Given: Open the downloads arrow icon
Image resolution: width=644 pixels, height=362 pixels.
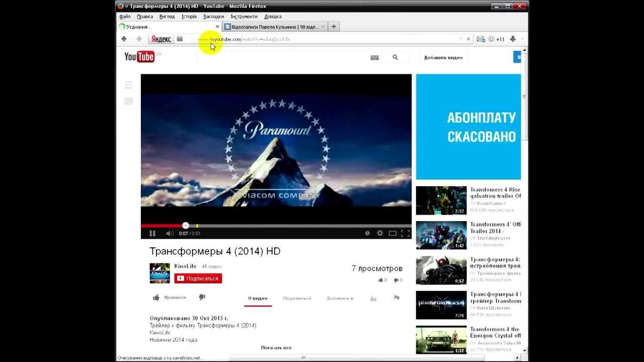Looking at the screenshot, I should pyautogui.click(x=513, y=39).
